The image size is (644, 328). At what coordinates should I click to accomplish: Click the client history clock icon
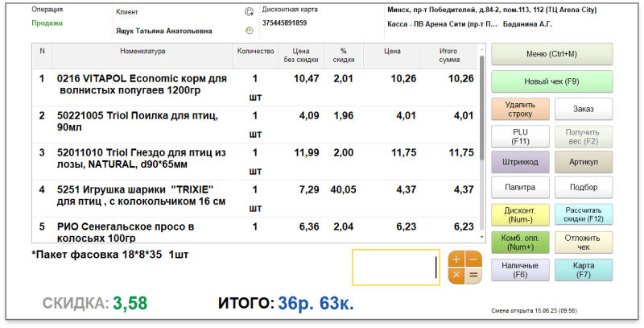point(249,31)
